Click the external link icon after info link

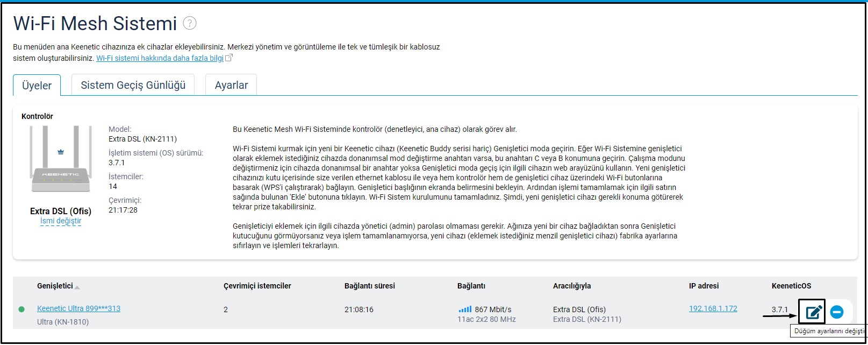point(229,58)
